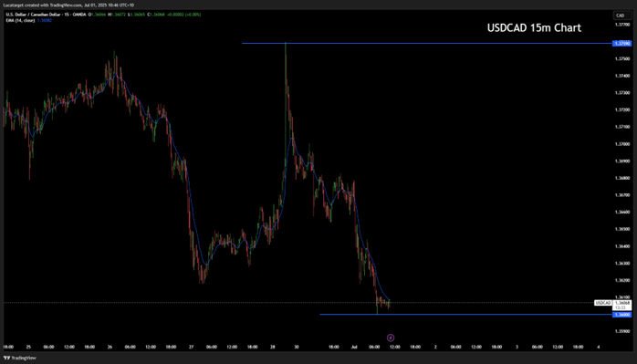The image size is (637, 364).
Task: Click the 1.37700 price scale label
Action: 622,25
